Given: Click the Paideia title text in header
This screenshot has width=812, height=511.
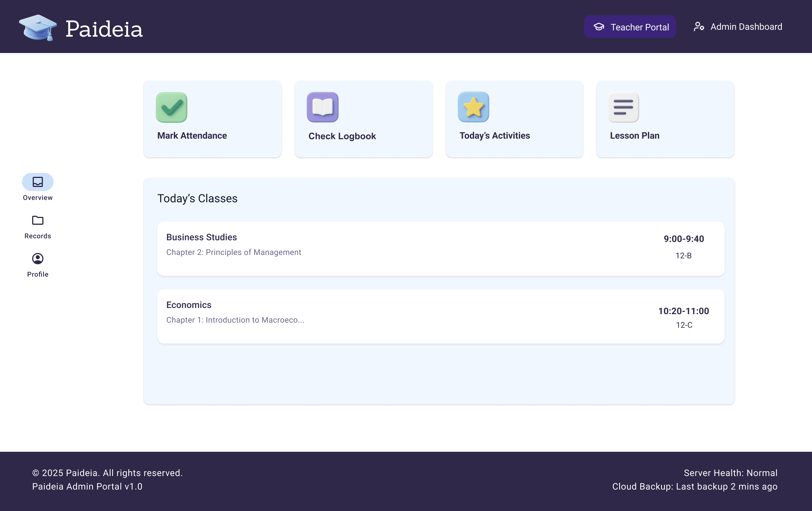Looking at the screenshot, I should (x=104, y=29).
